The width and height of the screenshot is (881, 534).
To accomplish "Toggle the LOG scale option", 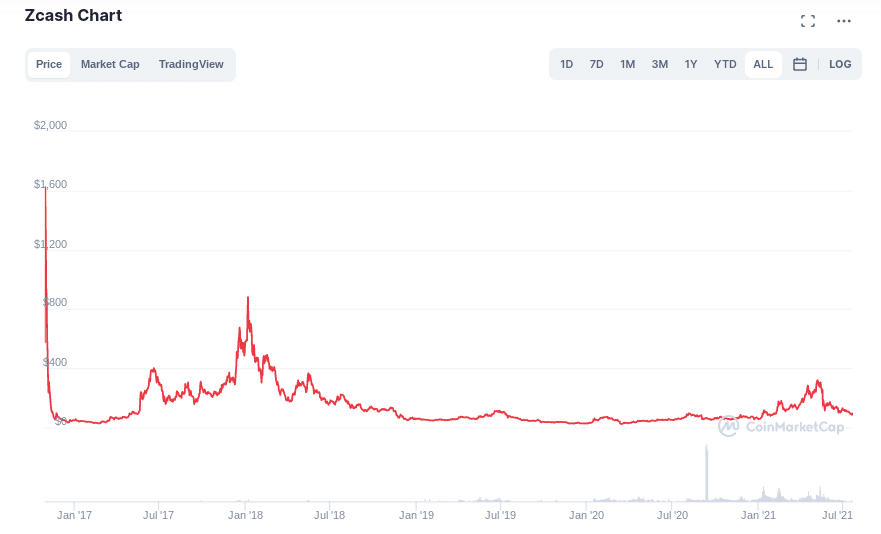I will tap(840, 64).
